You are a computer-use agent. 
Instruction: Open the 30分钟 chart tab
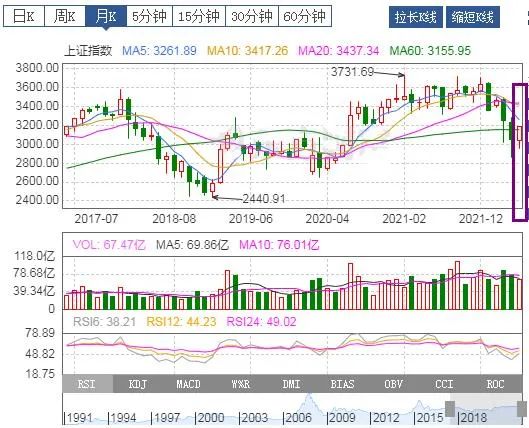point(252,16)
